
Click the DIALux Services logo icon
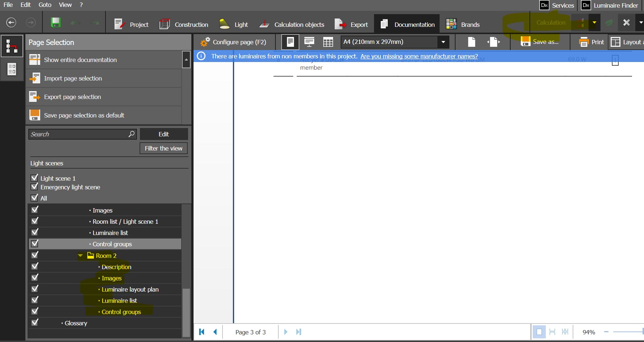(544, 5)
